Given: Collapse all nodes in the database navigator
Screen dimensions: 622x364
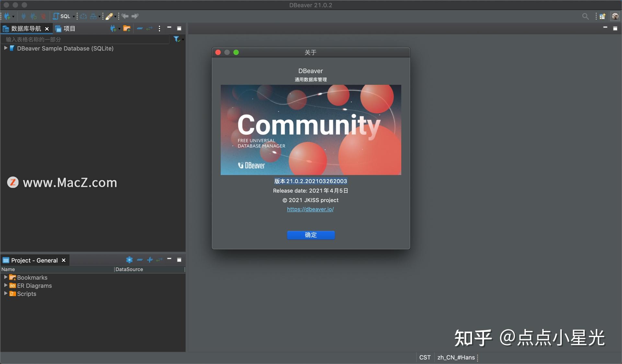Looking at the screenshot, I should (x=140, y=28).
